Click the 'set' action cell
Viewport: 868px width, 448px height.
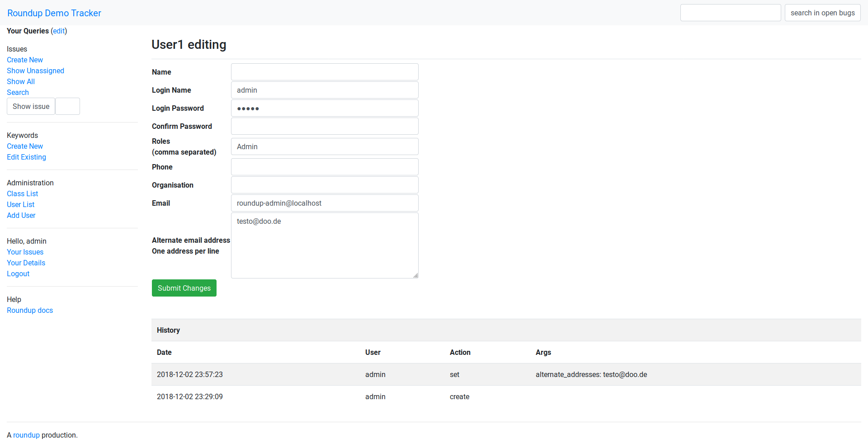pos(454,374)
